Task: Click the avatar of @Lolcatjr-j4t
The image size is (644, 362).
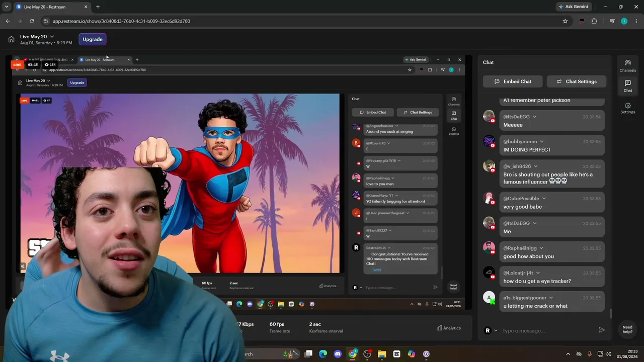Action: [x=489, y=273]
